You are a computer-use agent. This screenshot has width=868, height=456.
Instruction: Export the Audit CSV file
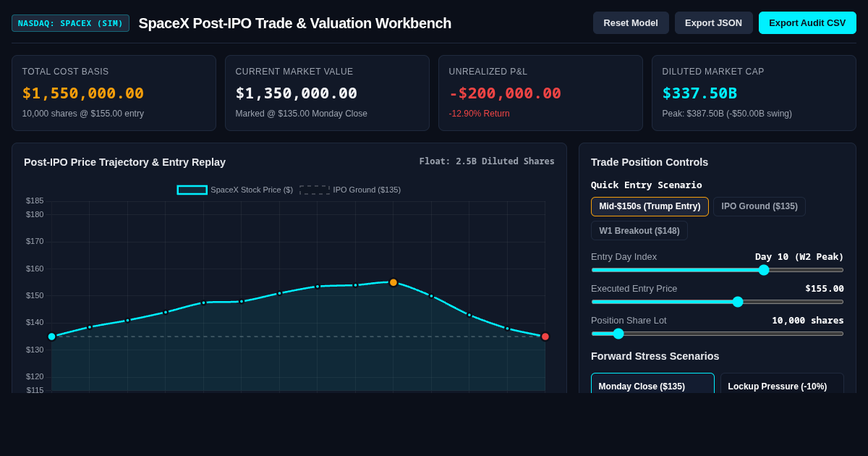click(807, 22)
